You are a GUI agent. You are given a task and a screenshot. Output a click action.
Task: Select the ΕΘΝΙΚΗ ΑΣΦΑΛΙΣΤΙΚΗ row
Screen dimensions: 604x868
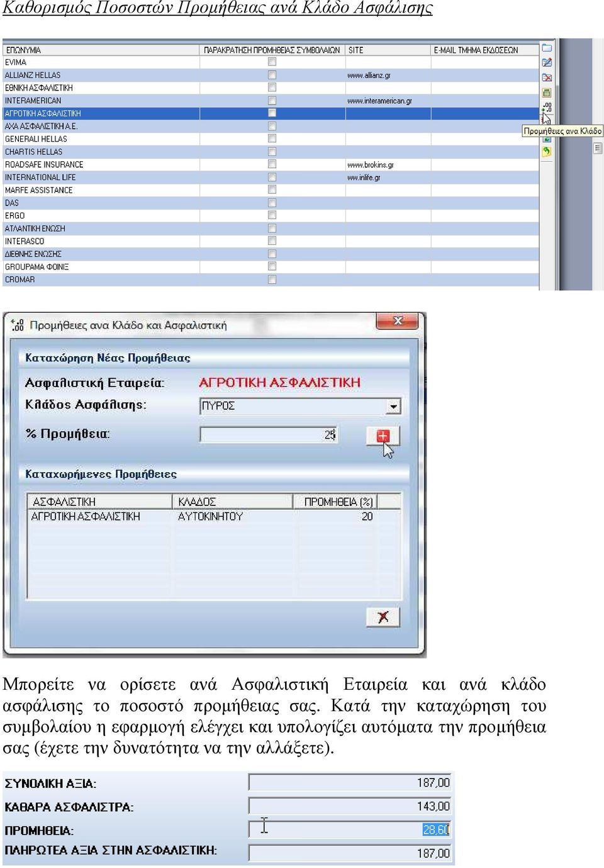(271, 87)
